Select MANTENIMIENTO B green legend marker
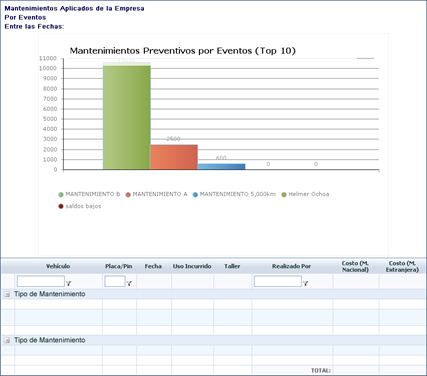Viewport: 427px width, 376px height. (61, 195)
